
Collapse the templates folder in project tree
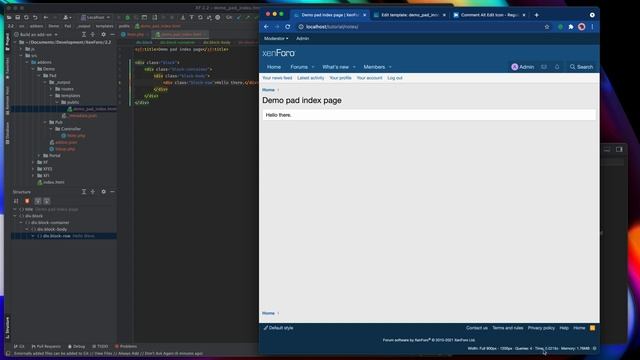pos(51,96)
